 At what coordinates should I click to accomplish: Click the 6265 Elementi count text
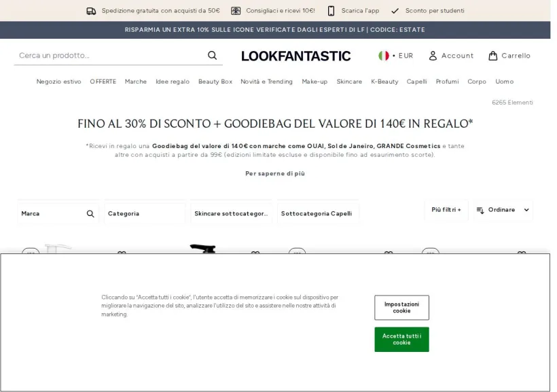pyautogui.click(x=512, y=103)
